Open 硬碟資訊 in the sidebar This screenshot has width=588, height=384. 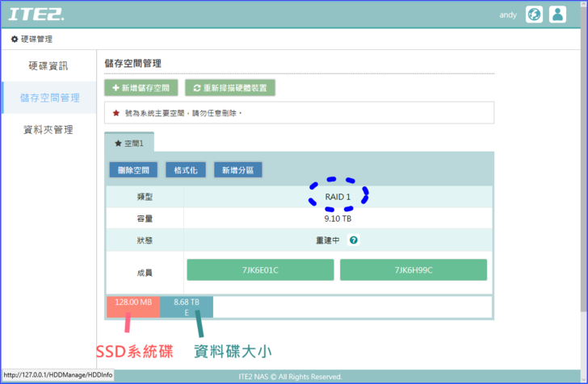coord(48,66)
